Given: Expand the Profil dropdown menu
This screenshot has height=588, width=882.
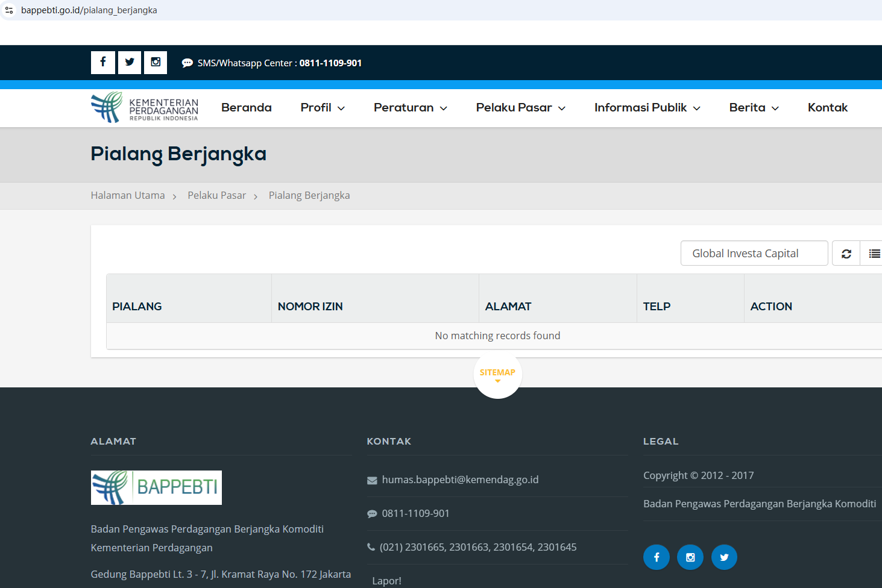Looking at the screenshot, I should click(323, 108).
